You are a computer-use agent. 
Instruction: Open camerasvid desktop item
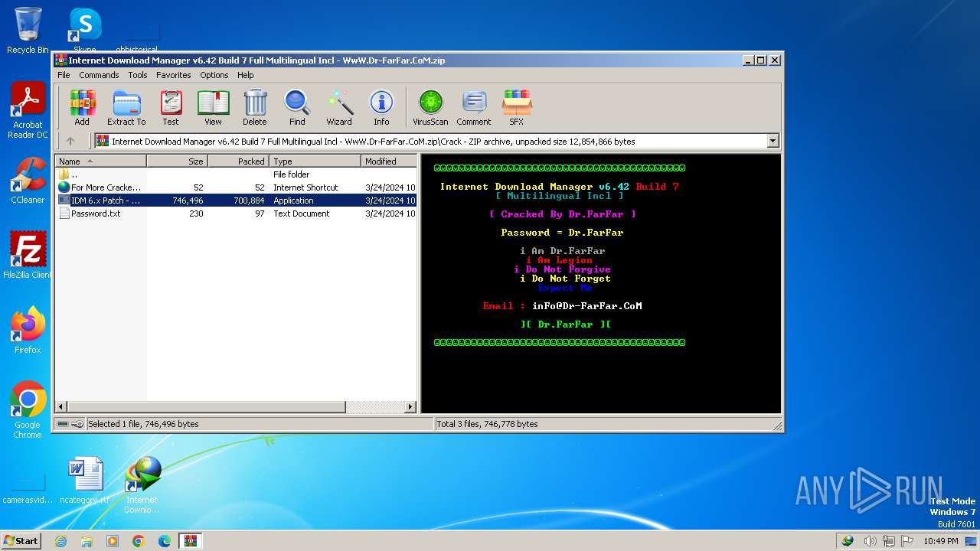tap(28, 488)
